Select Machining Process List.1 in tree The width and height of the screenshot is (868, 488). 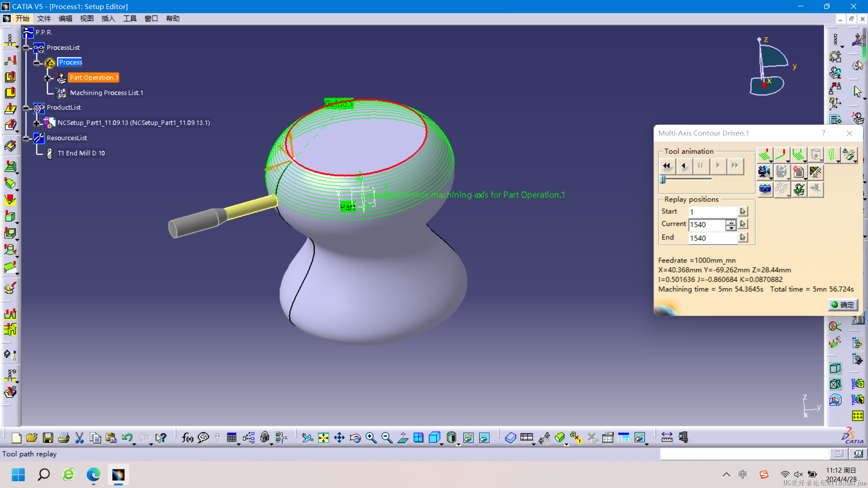(107, 93)
